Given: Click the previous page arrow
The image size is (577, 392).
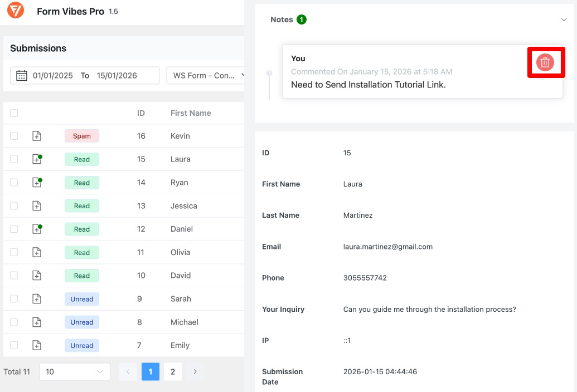Looking at the screenshot, I should tap(128, 371).
